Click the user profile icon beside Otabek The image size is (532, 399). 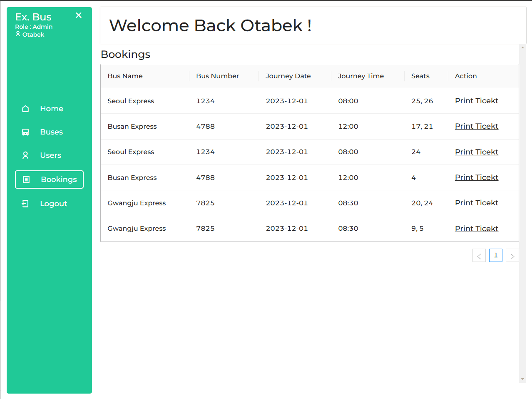18,34
